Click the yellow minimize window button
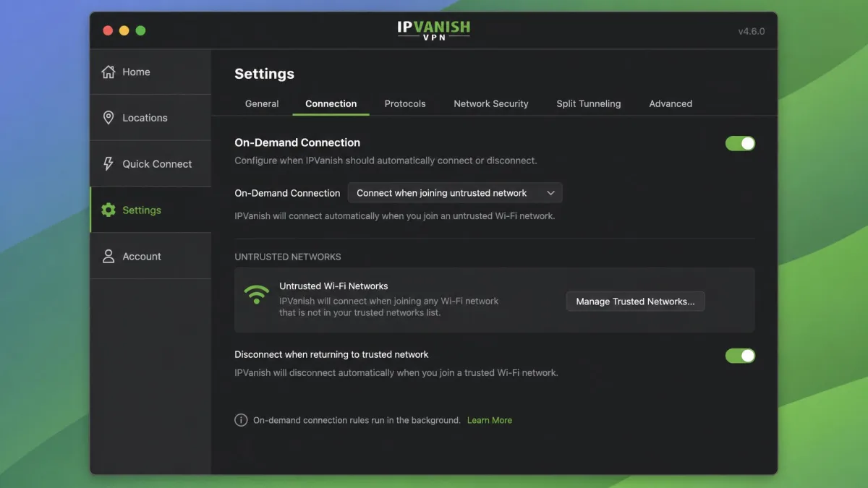Viewport: 868px width, 488px height. [x=124, y=30]
